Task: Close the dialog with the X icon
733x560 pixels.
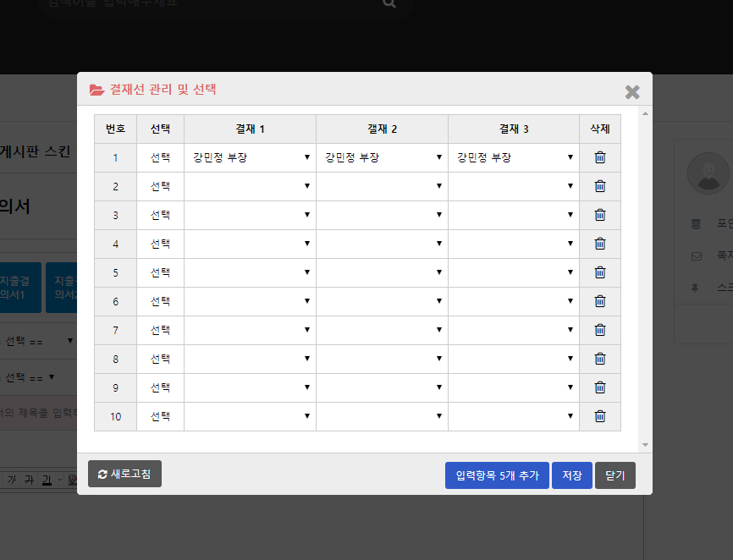Action: pyautogui.click(x=632, y=92)
